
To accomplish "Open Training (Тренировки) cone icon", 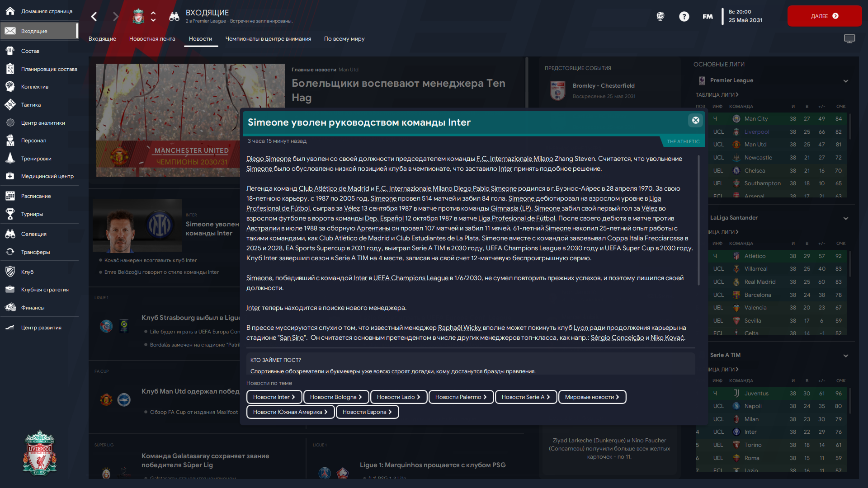I will point(10,158).
